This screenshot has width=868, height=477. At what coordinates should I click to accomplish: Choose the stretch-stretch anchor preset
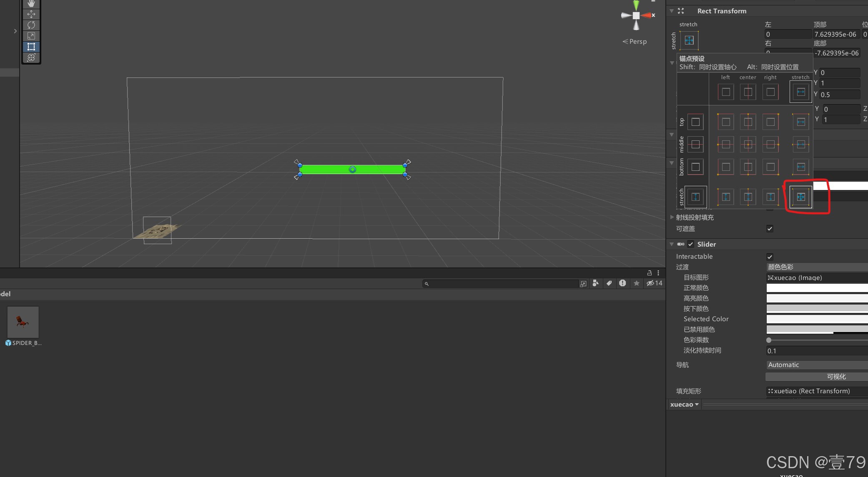point(801,197)
